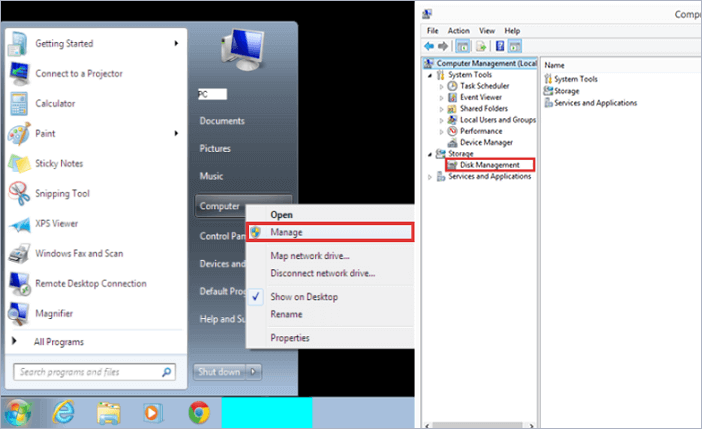Expand the Shared Folders node arrow
Viewport: 702px width, 429px height.
point(441,109)
